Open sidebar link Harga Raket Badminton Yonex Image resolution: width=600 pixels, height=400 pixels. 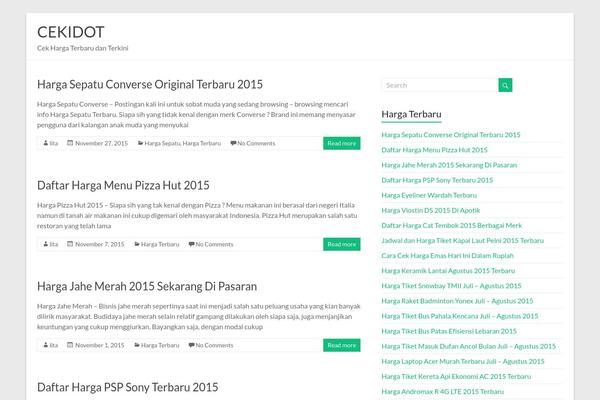[x=457, y=301]
